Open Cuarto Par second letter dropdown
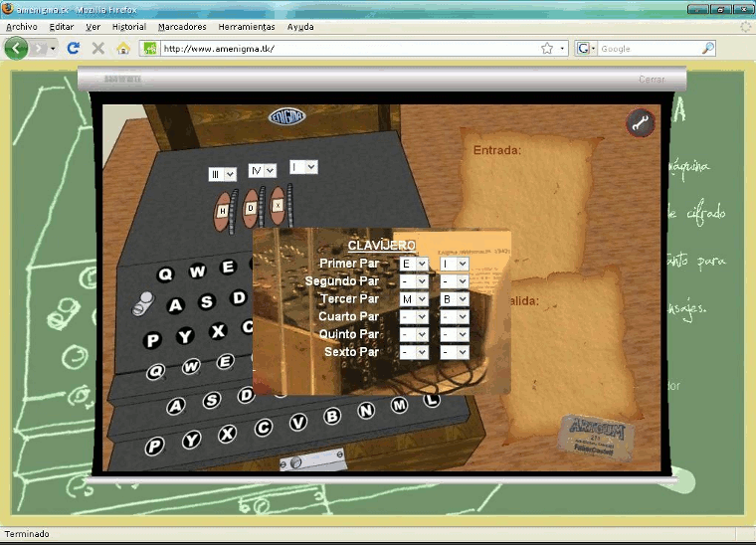756x545 pixels. coord(455,316)
